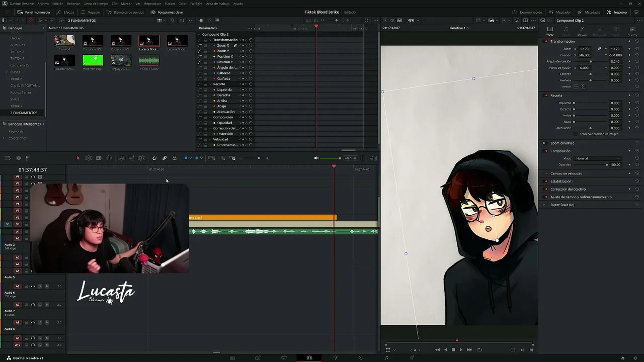
Task: Open the Mezclador panel
Action: coord(559,12)
